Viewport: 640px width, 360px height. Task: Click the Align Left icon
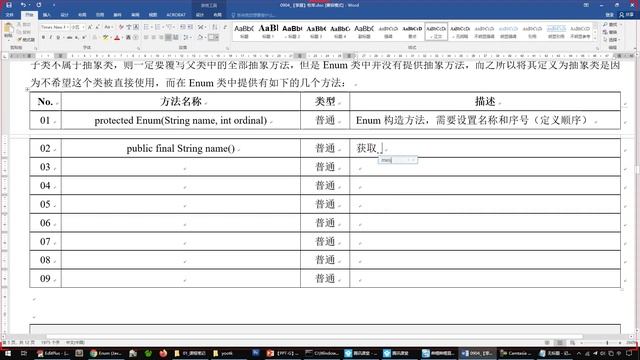coord(146,38)
